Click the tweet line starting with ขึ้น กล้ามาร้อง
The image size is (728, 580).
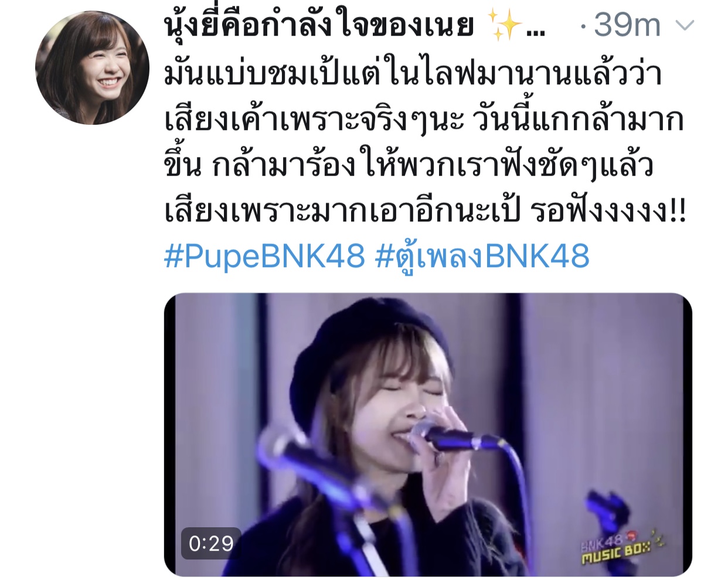point(409,165)
